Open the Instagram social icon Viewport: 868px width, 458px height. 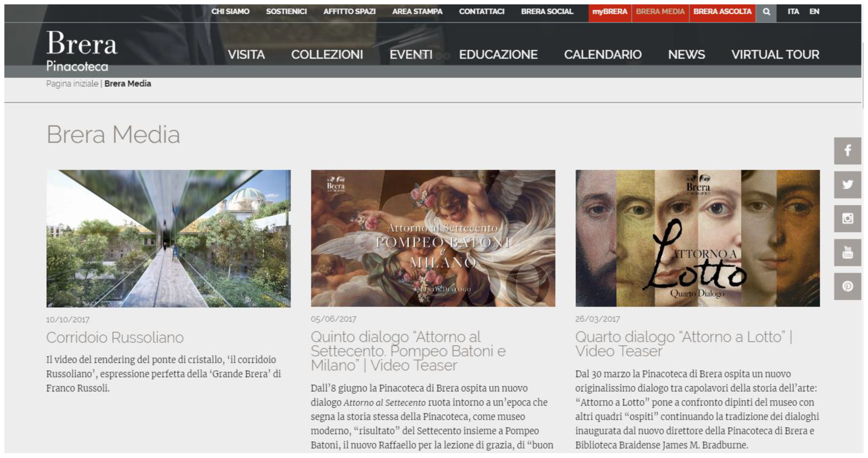coord(847,219)
